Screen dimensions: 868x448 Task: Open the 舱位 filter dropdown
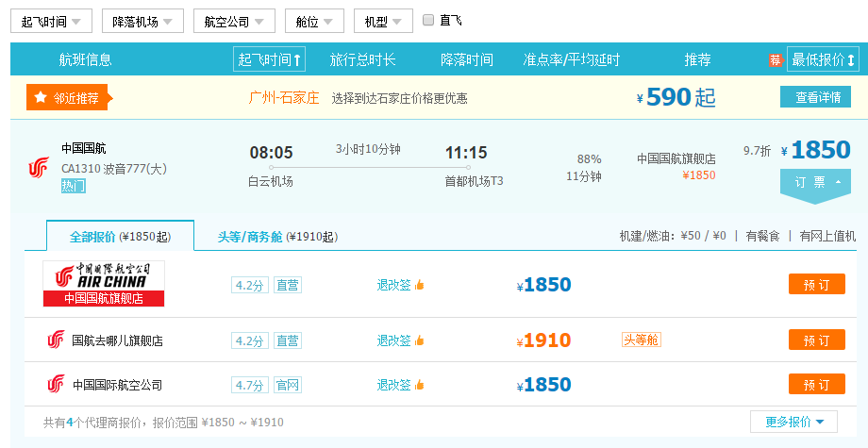point(314,22)
